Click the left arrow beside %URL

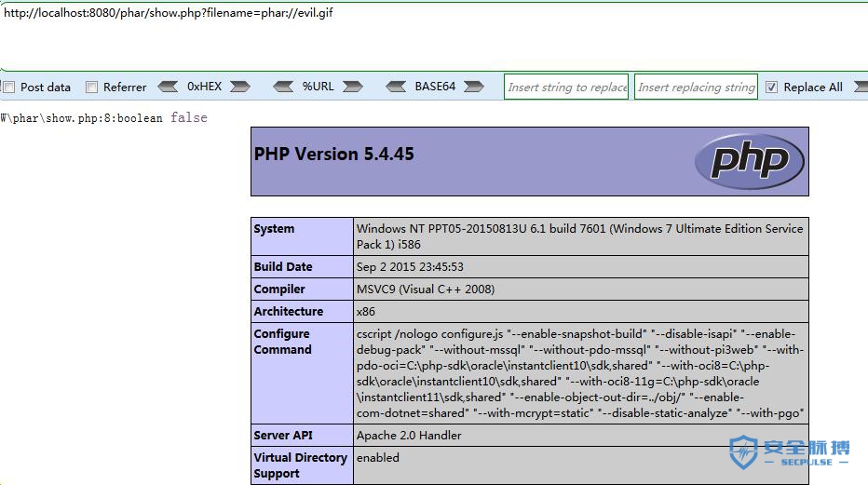click(283, 87)
